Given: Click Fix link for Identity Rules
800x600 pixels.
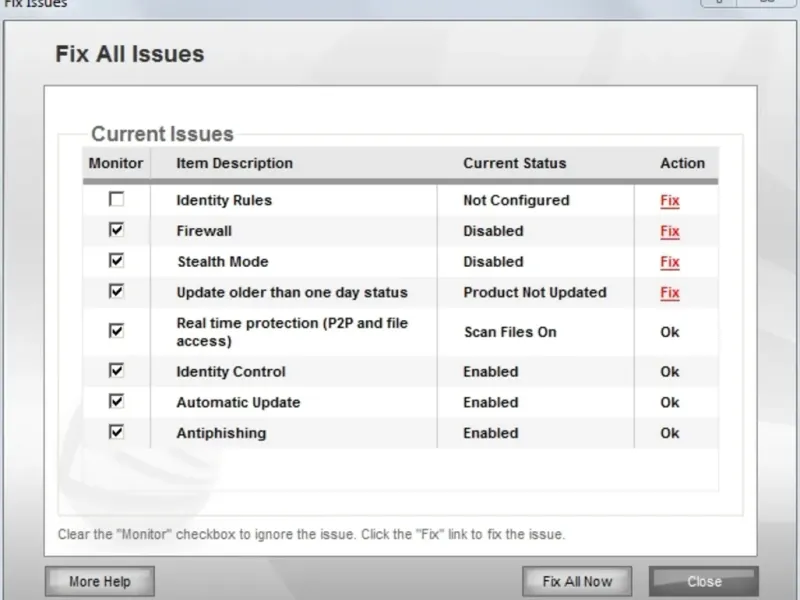Looking at the screenshot, I should point(669,201).
